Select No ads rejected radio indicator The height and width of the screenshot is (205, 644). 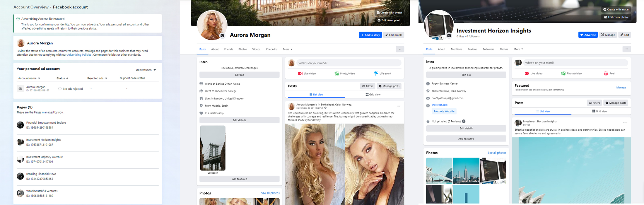coord(60,88)
